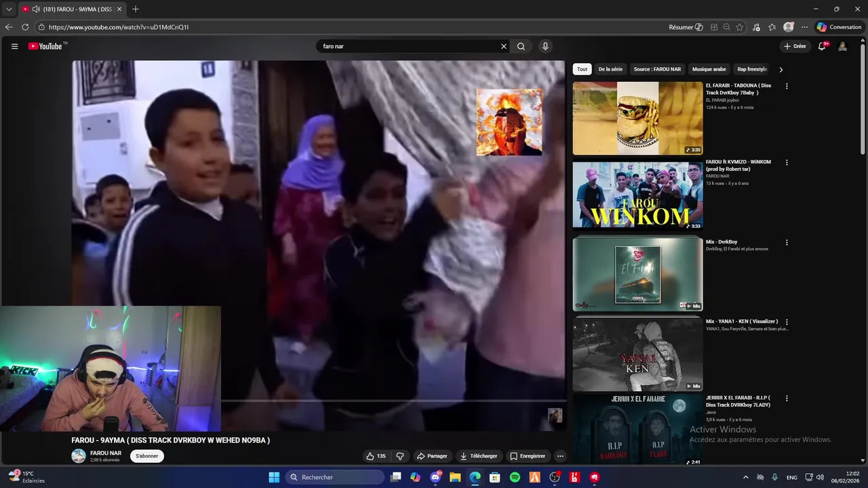This screenshot has width=868, height=488.
Task: Open Spotify from the taskbar
Action: coord(515,477)
